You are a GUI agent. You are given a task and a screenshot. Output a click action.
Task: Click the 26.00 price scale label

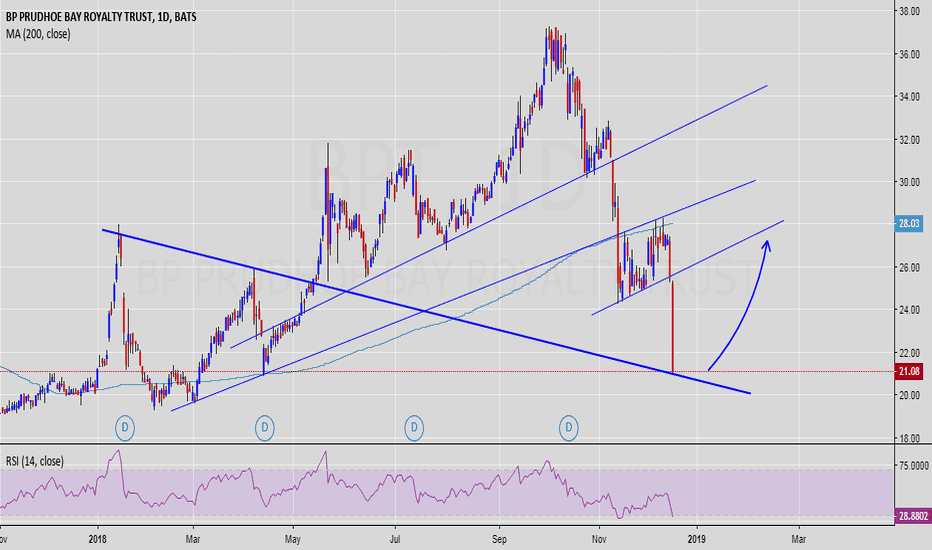pos(909,268)
